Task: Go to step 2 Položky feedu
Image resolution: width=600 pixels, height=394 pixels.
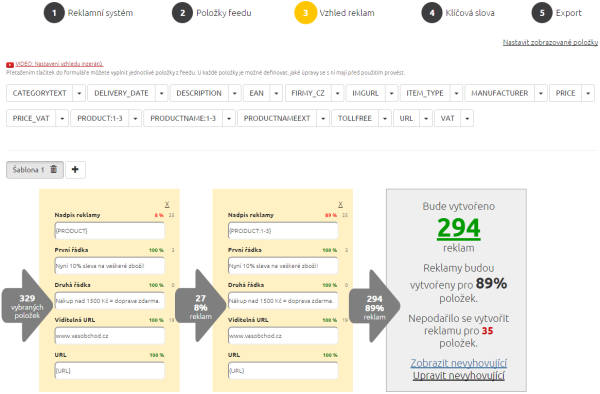Action: coord(212,13)
